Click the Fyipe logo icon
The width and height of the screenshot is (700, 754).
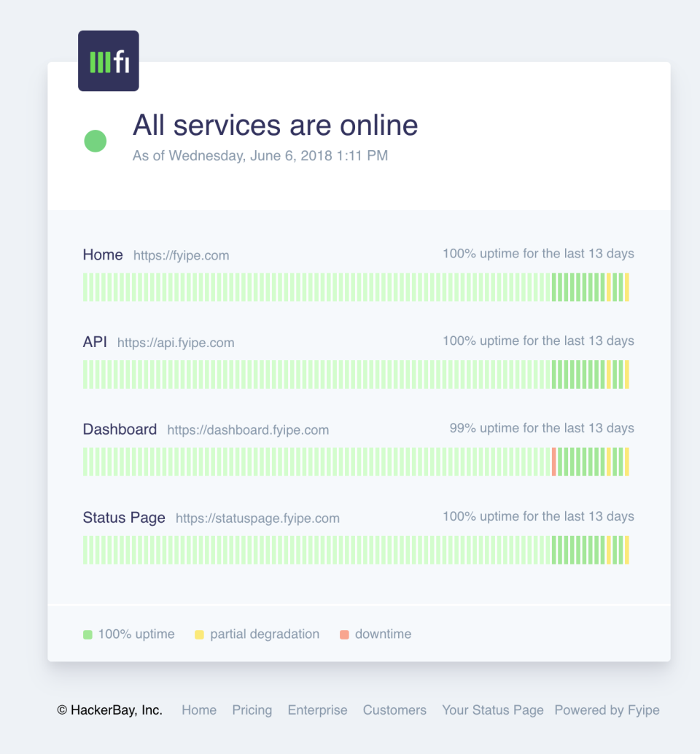click(x=108, y=61)
